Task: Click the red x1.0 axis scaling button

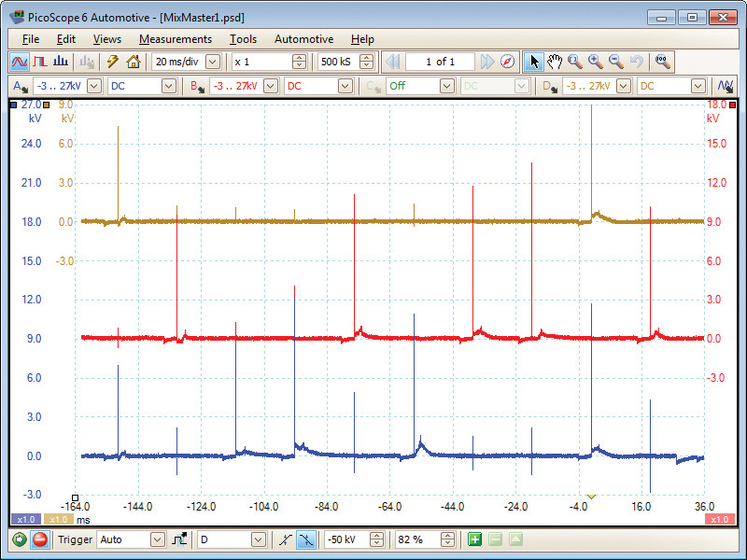Action: (719, 520)
